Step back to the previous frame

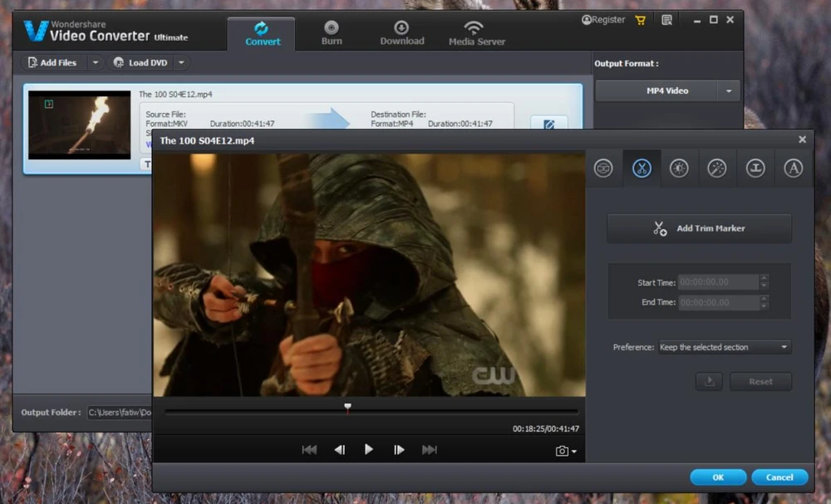[x=339, y=449]
